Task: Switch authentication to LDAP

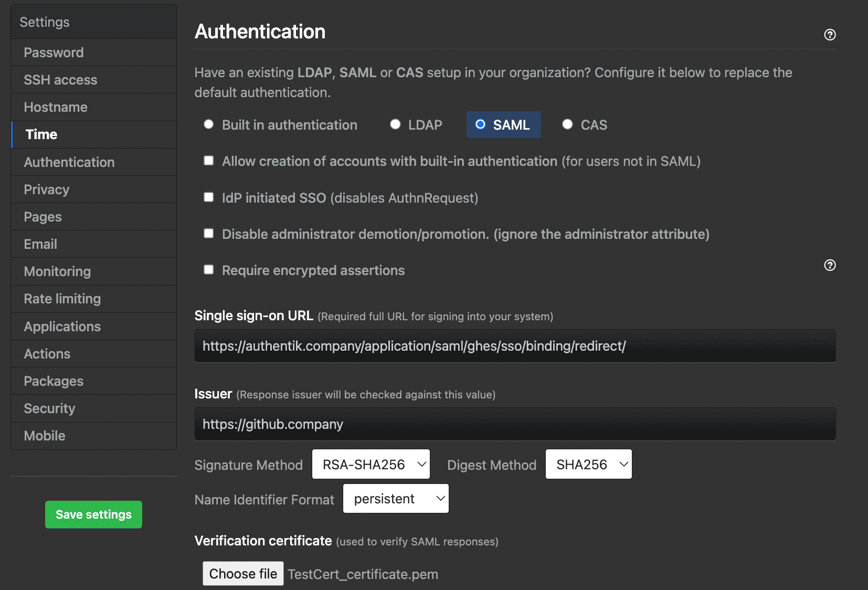Action: [395, 124]
